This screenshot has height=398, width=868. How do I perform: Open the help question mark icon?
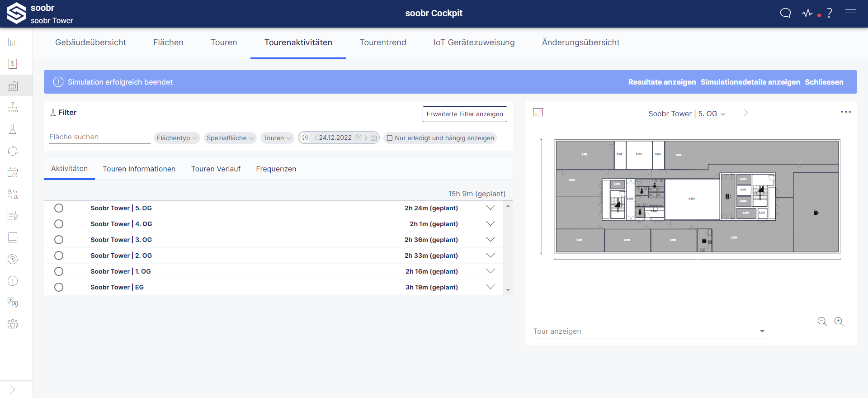(x=830, y=13)
